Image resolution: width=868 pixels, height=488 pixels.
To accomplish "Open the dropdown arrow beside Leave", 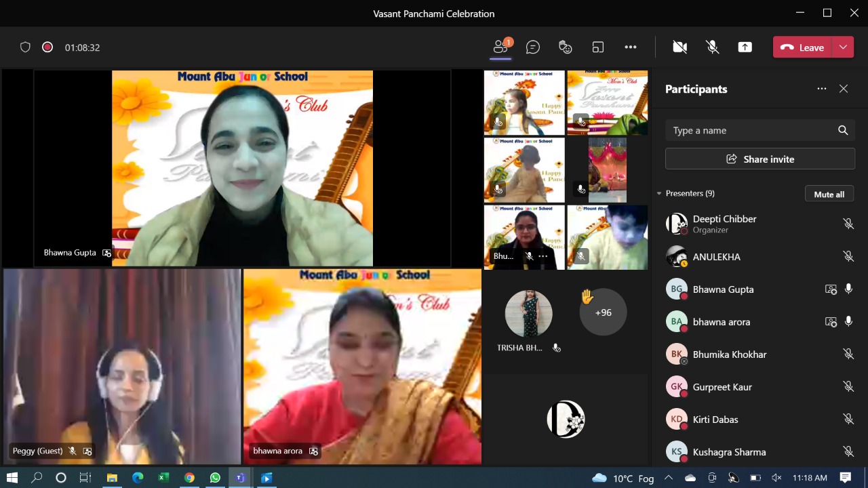I will point(843,47).
